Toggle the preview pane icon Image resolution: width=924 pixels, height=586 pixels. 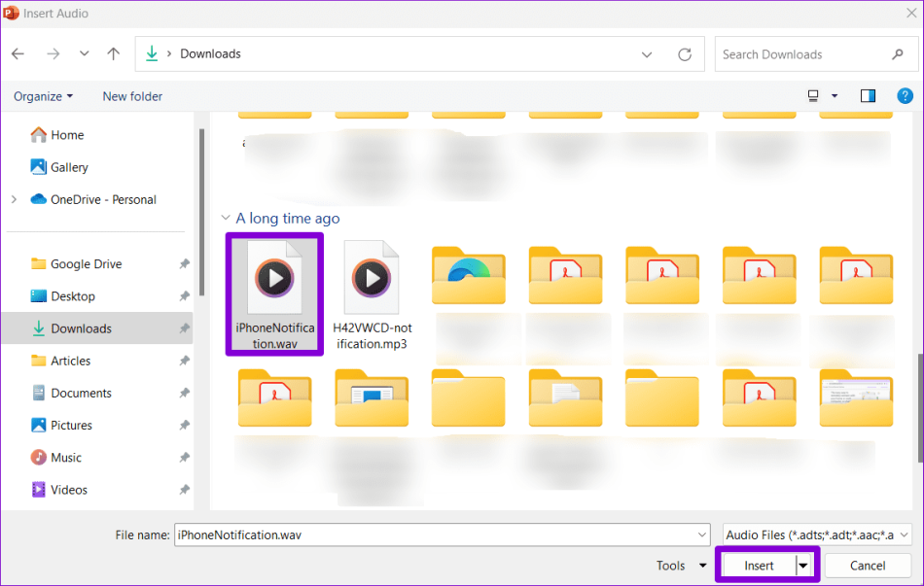(866, 95)
